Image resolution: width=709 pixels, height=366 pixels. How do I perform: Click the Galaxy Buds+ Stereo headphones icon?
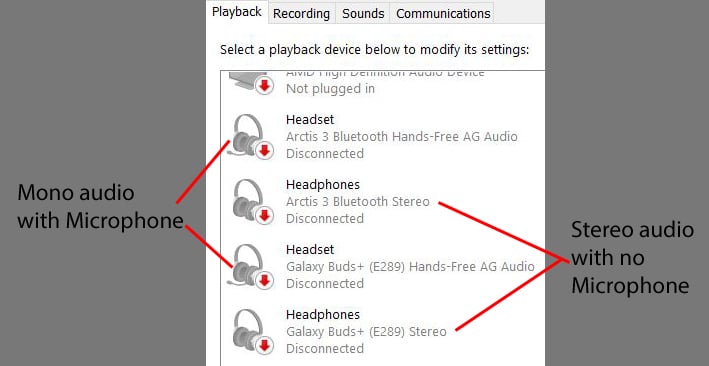tap(248, 331)
